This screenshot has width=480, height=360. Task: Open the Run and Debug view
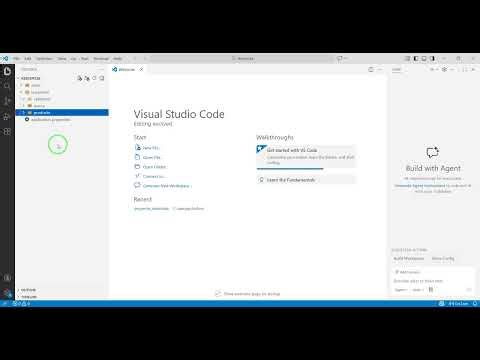click(x=7, y=116)
